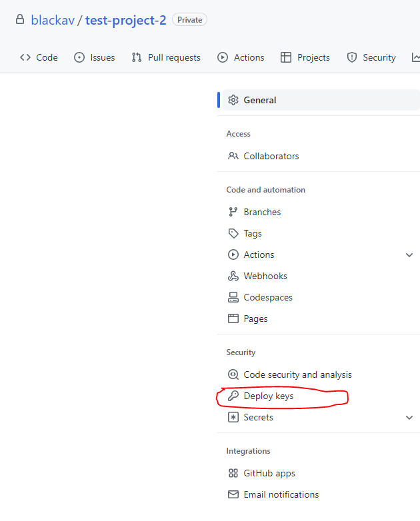
Task: Click the Pages browser icon
Action: 233,318
